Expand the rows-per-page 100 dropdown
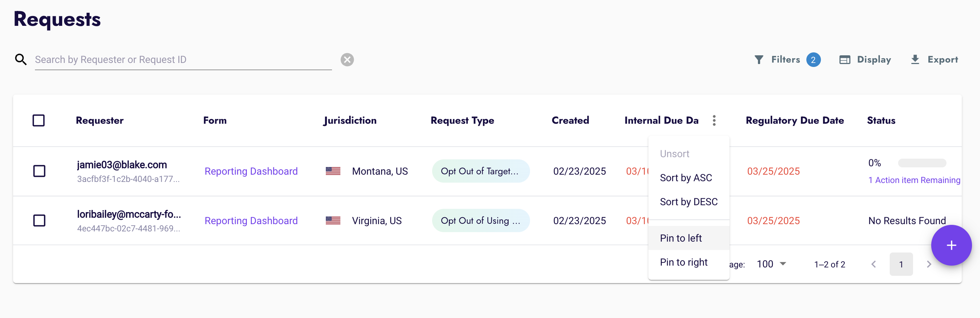This screenshot has width=980, height=318. (x=771, y=265)
